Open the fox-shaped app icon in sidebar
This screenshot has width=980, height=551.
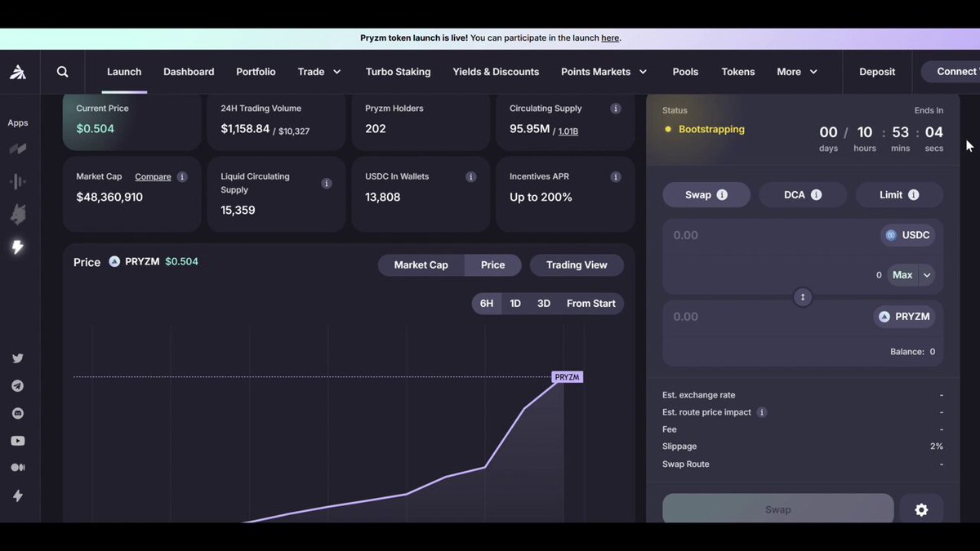click(x=18, y=215)
